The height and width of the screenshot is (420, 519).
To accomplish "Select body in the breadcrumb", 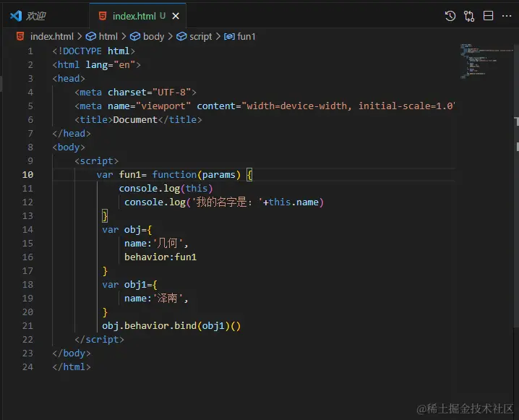I will [x=153, y=36].
